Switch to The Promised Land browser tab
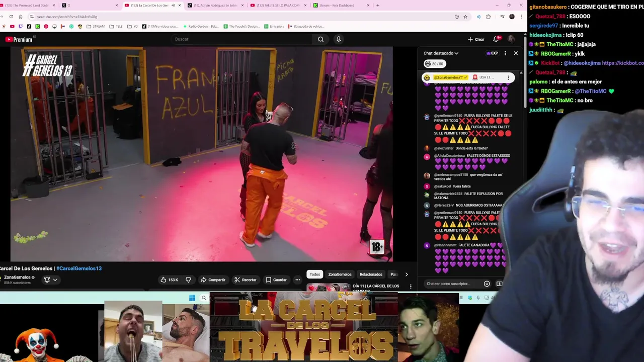Screen dimensions: 644x362 [29, 6]
